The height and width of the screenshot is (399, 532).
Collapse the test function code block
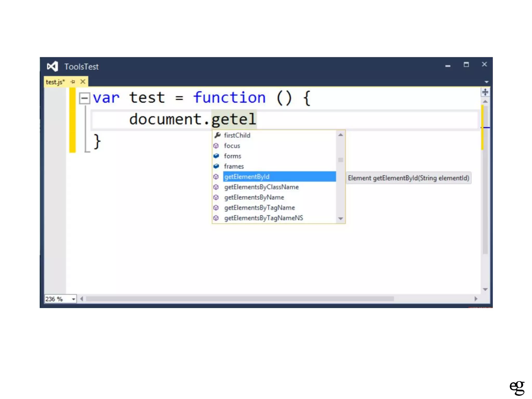84,98
